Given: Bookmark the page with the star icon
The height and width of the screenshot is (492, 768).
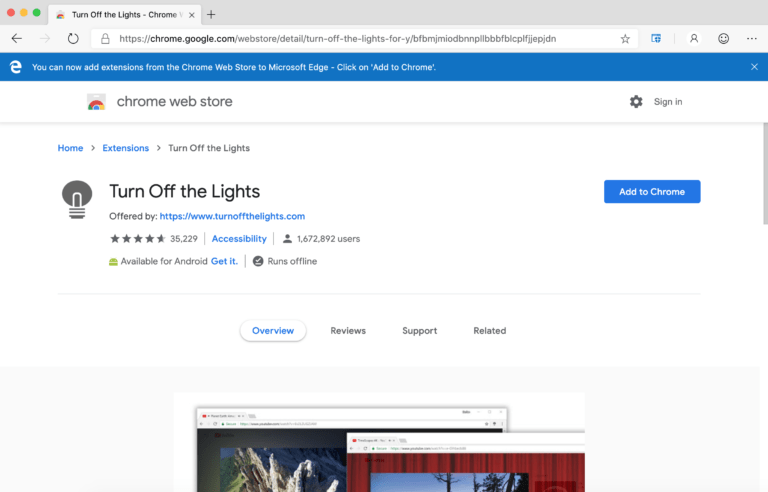Looking at the screenshot, I should [625, 39].
